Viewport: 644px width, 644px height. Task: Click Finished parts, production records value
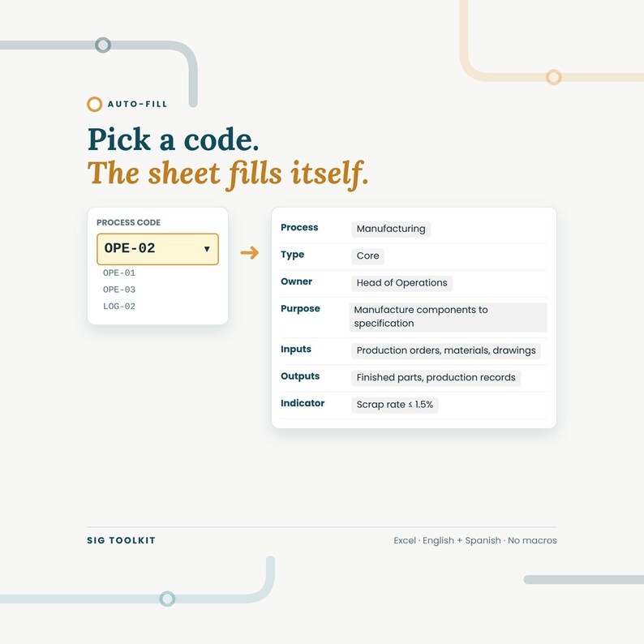(436, 377)
